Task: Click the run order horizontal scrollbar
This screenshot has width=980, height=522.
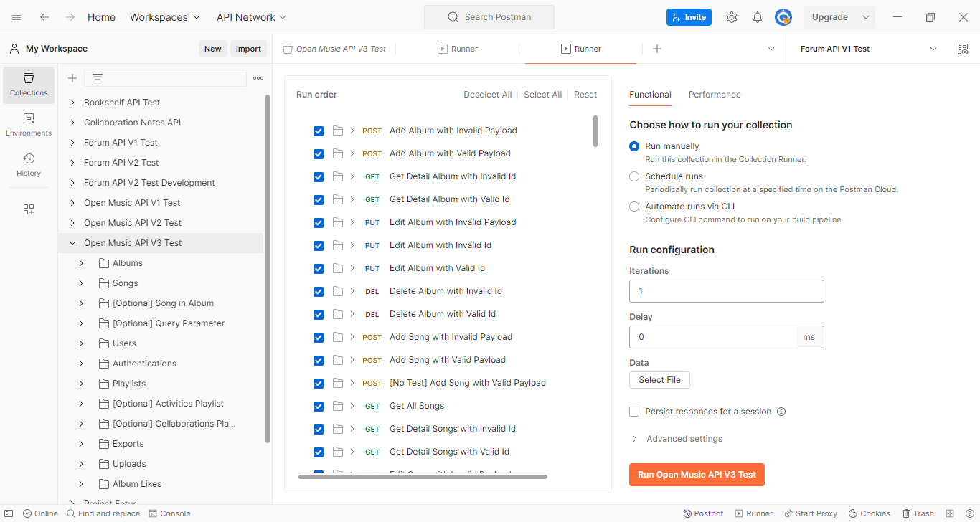Action: click(x=423, y=477)
